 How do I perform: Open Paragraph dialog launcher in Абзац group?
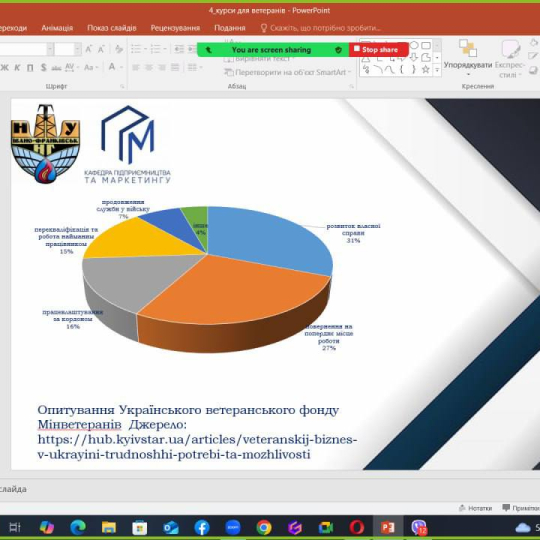[x=351, y=86]
